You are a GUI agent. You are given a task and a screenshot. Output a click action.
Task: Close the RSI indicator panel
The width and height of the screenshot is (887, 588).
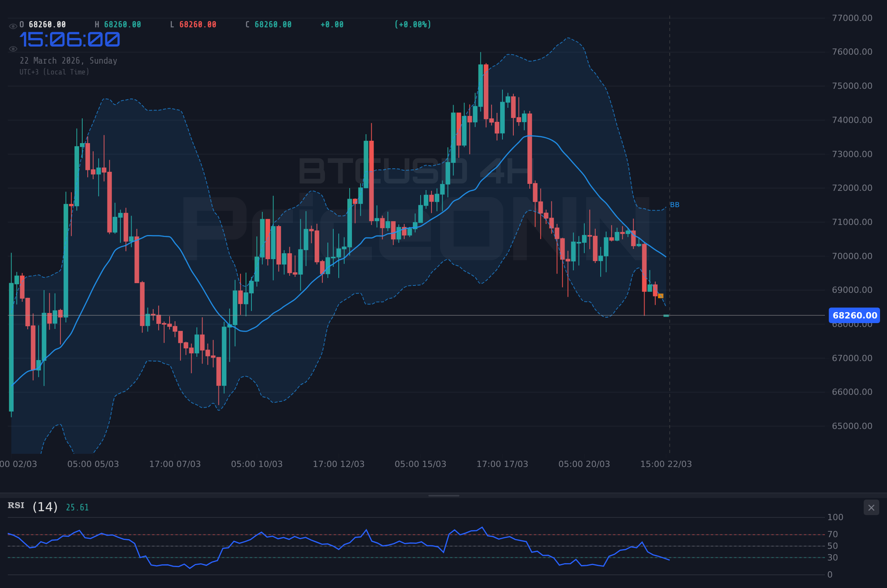tap(871, 508)
